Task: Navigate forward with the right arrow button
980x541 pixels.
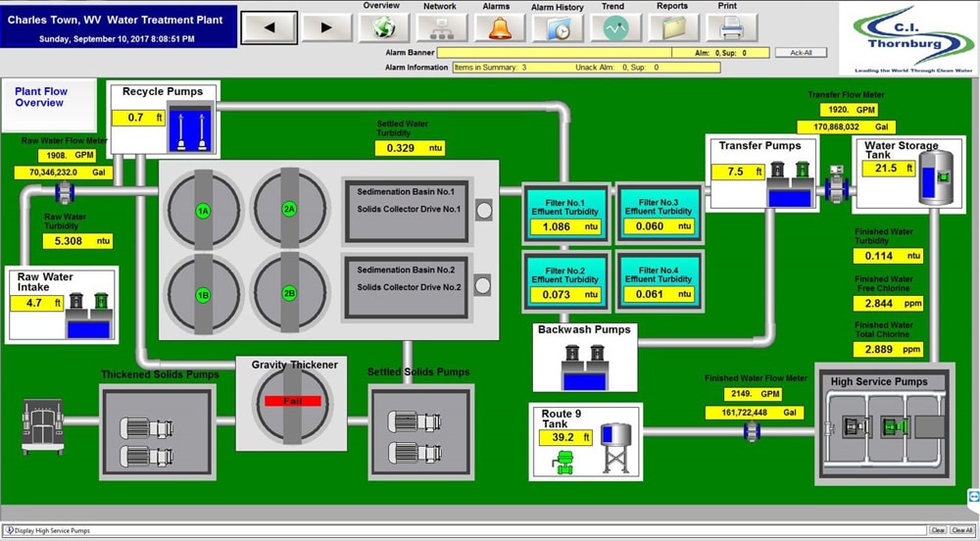Action: pyautogui.click(x=326, y=27)
